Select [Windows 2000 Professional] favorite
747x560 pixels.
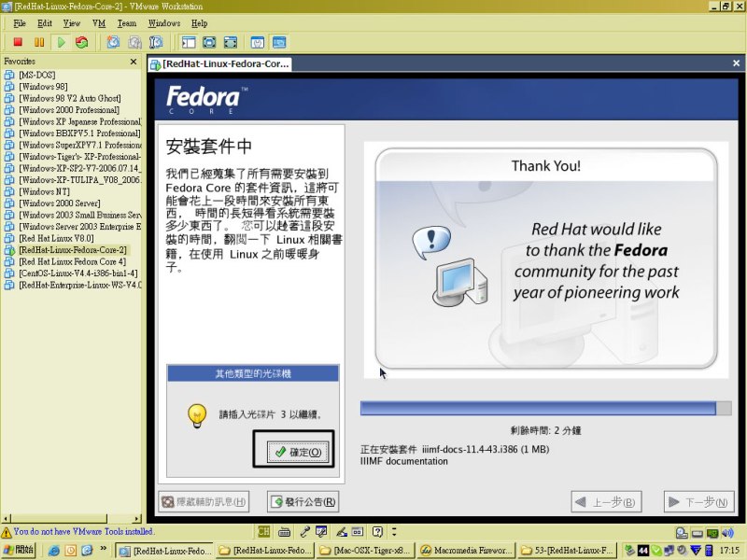pos(68,110)
